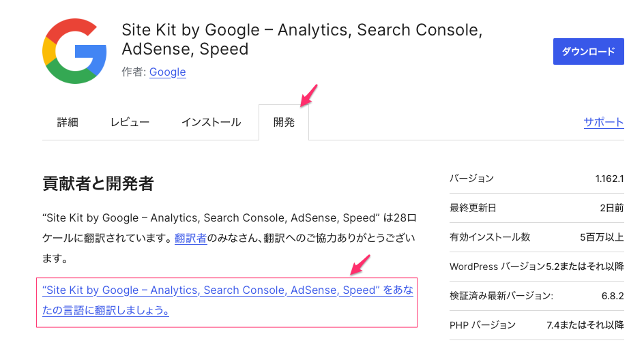644x347 pixels.
Task: Click the 有効インストール数 value 5百万以上
Action: [602, 237]
